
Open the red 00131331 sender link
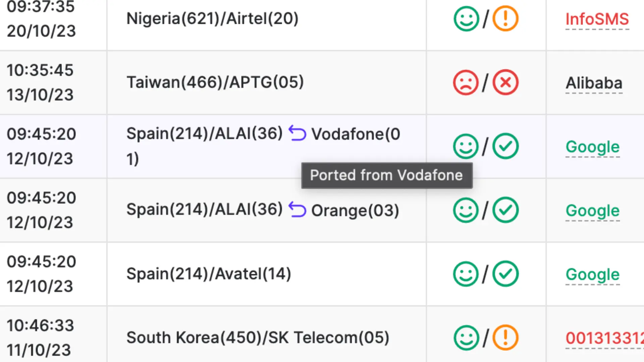click(x=604, y=338)
